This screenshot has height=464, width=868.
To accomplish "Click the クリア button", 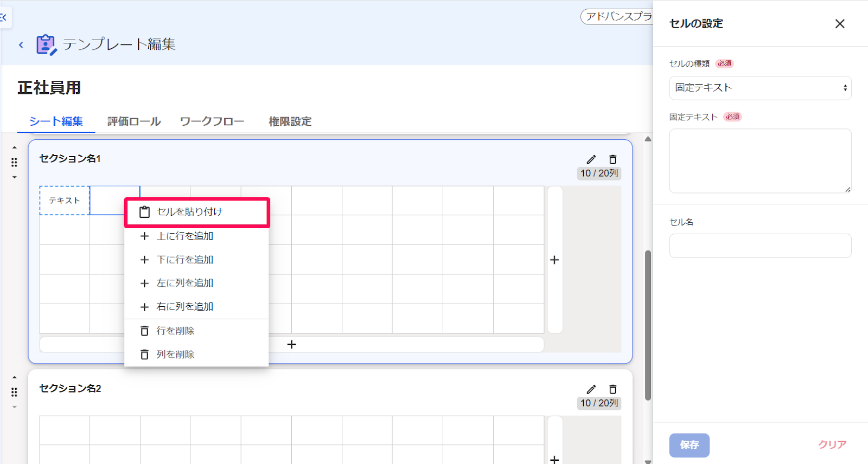I will pos(832,445).
